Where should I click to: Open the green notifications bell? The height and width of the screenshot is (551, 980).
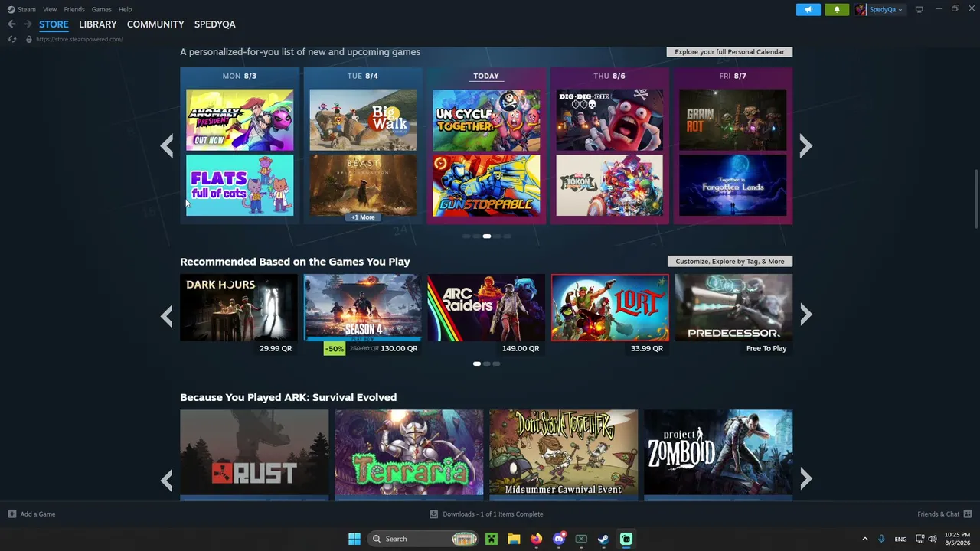coord(837,9)
